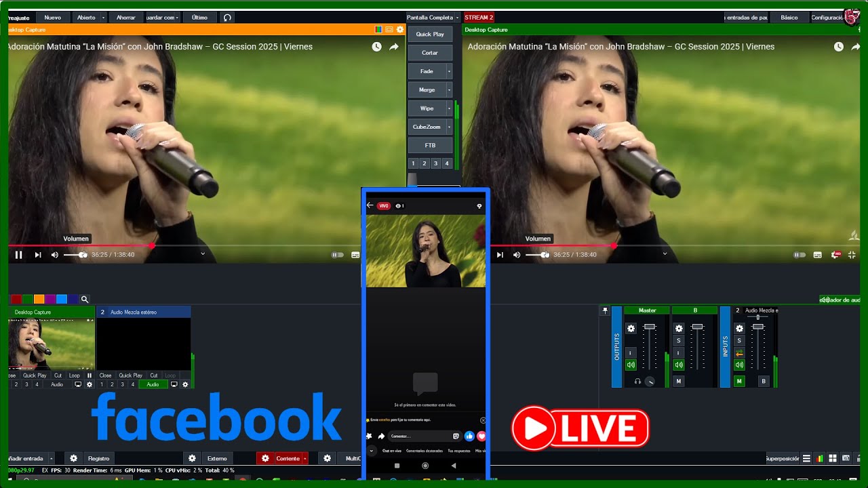Toggle subtitles in output player
The height and width of the screenshot is (488, 868).
click(817, 255)
